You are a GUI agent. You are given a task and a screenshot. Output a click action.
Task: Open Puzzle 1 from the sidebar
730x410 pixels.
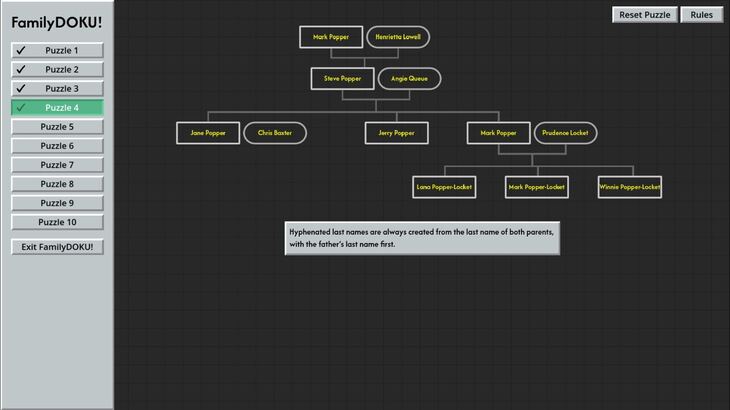pos(57,50)
